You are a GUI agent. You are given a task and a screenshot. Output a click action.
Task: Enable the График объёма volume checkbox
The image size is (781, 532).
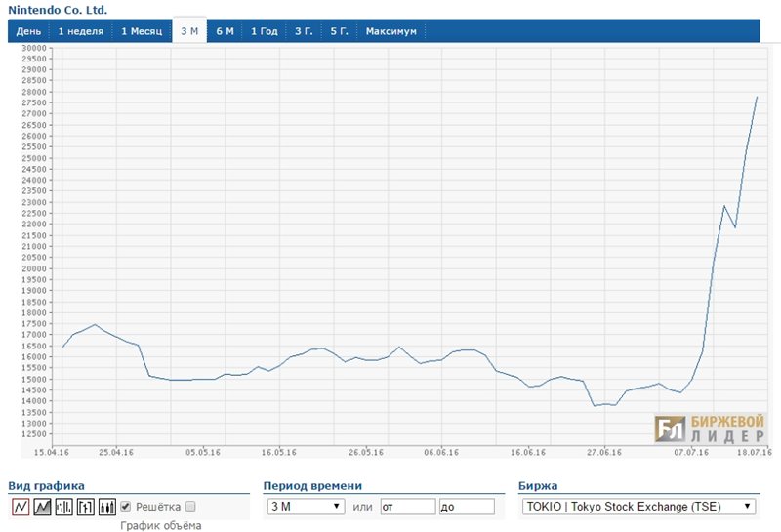click(190, 507)
